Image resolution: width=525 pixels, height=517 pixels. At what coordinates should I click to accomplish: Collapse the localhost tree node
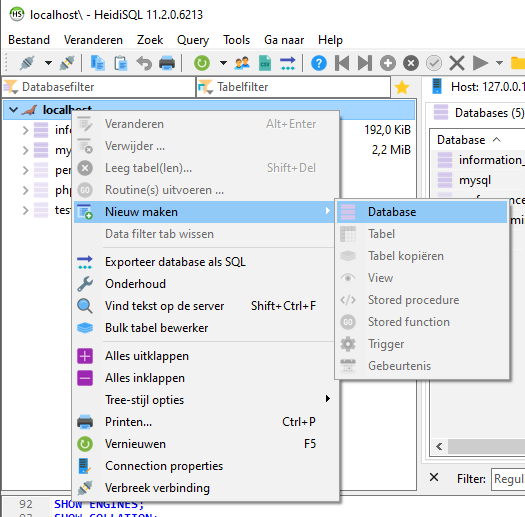[x=13, y=109]
